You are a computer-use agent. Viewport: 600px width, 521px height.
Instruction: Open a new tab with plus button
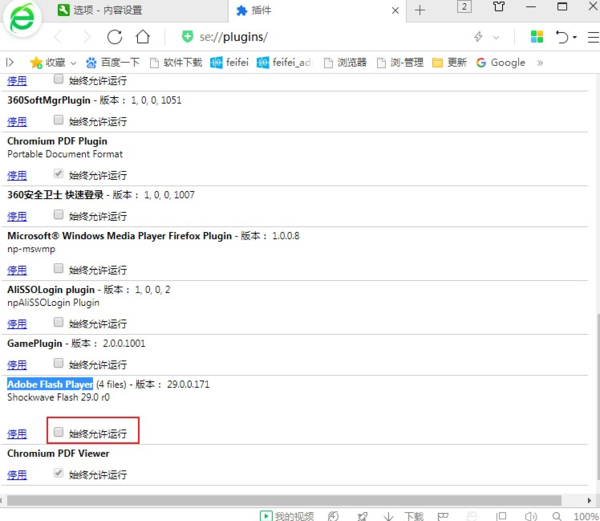(x=419, y=10)
